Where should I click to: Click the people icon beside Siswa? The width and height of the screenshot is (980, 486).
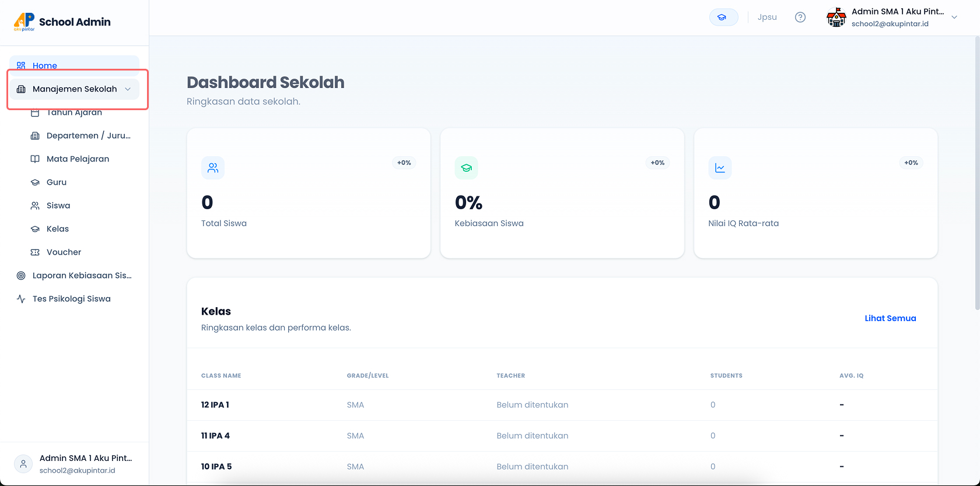(35, 206)
